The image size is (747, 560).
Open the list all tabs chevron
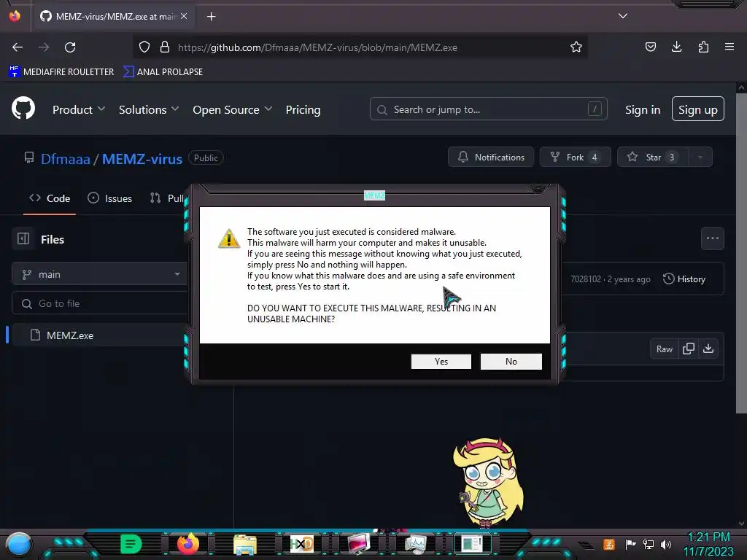click(623, 16)
